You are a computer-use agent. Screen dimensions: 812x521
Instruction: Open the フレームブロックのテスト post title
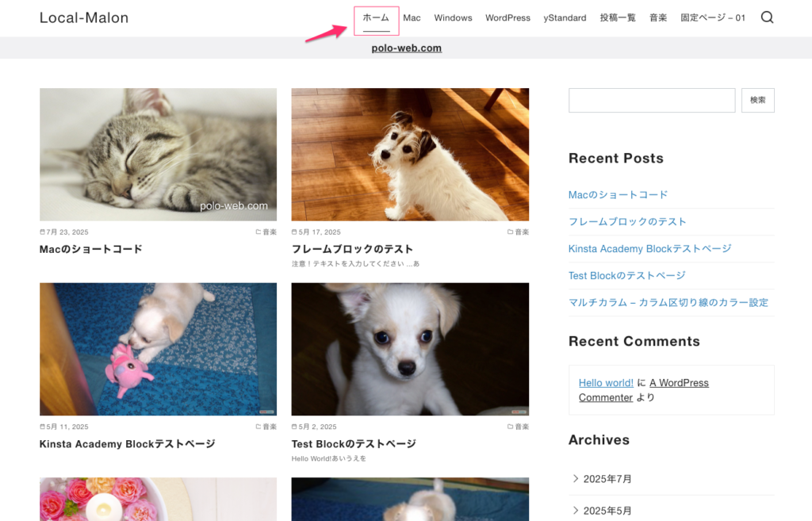pyautogui.click(x=352, y=249)
